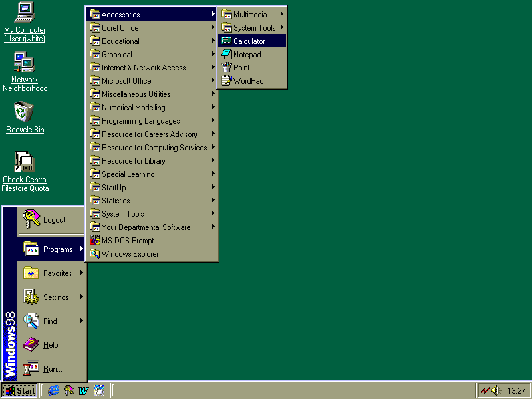Launch Calculator from Accessories
532x399 pixels.
coord(252,41)
